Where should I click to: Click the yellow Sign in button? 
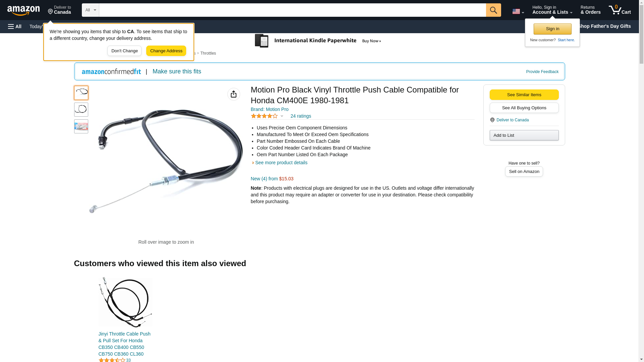(552, 29)
